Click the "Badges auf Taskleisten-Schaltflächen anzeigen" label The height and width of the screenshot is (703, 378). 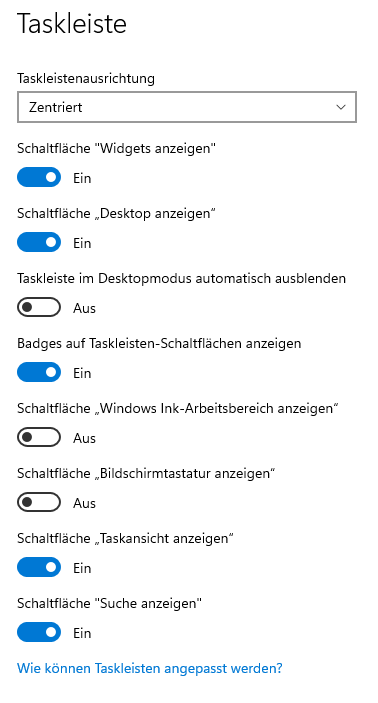tap(159, 343)
